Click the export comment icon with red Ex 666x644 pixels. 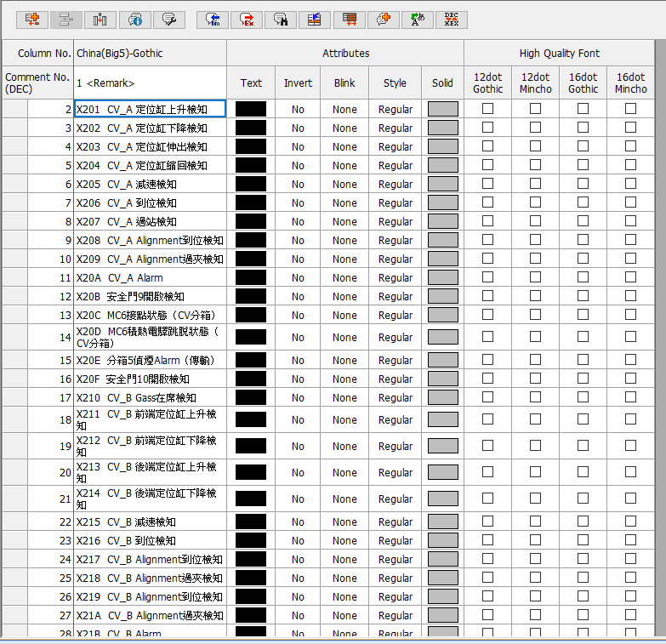pyautogui.click(x=247, y=19)
